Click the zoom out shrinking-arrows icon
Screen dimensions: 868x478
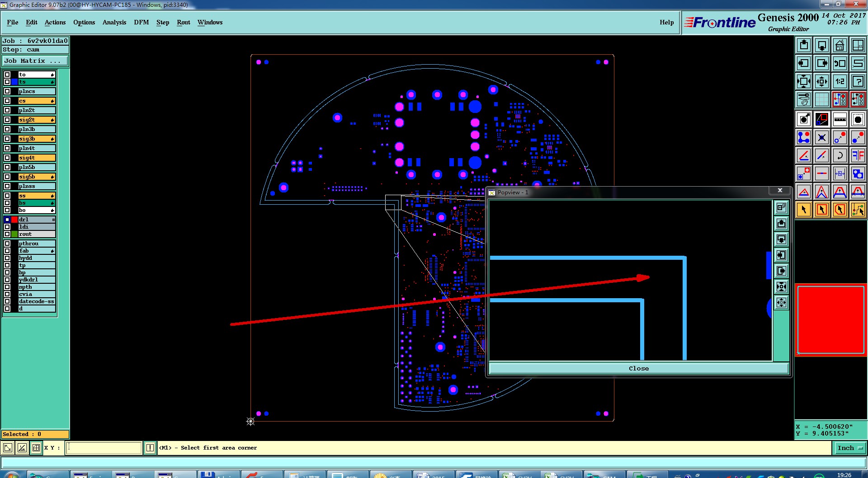coord(822,81)
